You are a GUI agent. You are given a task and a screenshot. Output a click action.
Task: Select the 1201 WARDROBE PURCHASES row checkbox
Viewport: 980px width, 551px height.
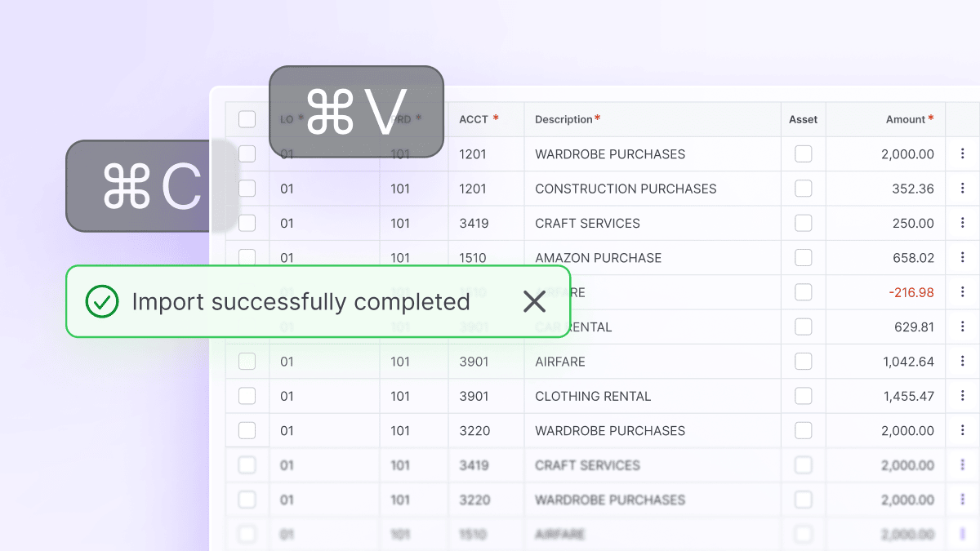[x=247, y=153]
